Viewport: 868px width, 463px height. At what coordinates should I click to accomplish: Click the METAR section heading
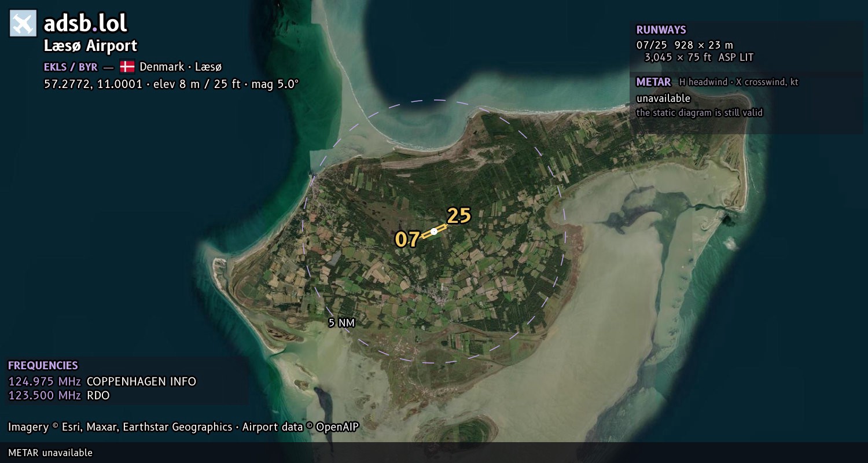(653, 82)
